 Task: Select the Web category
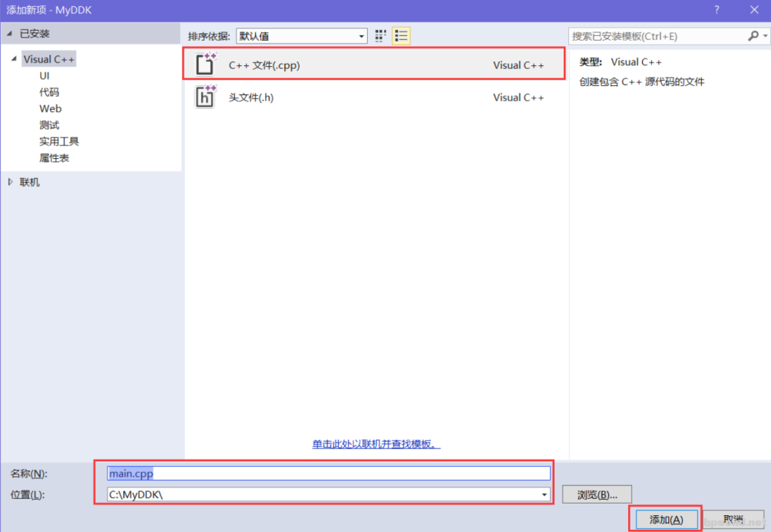(51, 109)
